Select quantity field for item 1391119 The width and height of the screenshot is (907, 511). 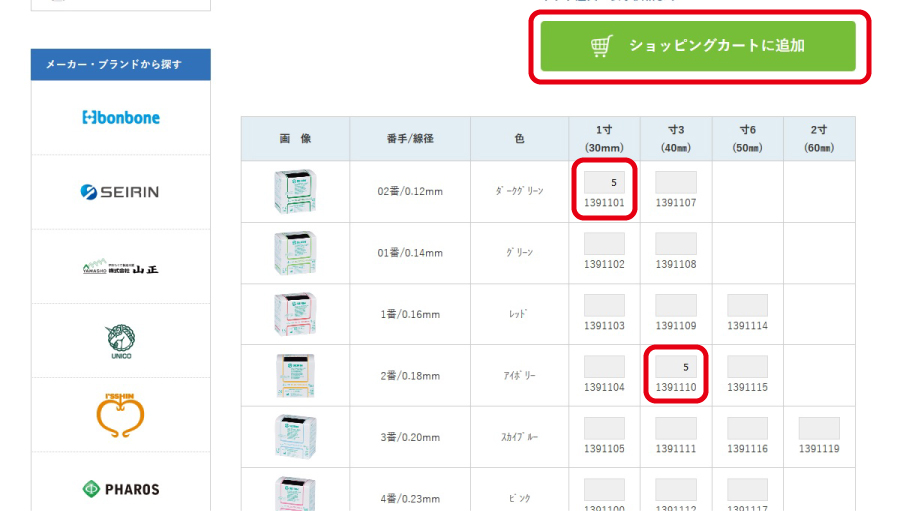pos(818,429)
